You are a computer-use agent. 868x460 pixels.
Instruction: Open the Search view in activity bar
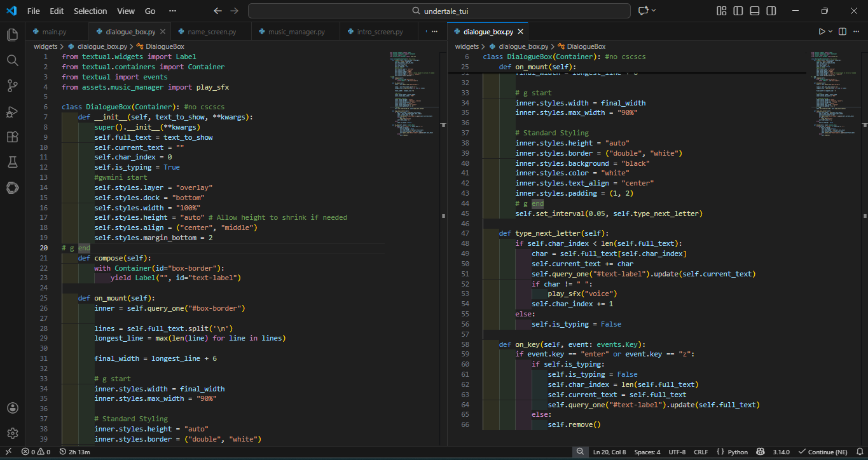click(x=12, y=60)
